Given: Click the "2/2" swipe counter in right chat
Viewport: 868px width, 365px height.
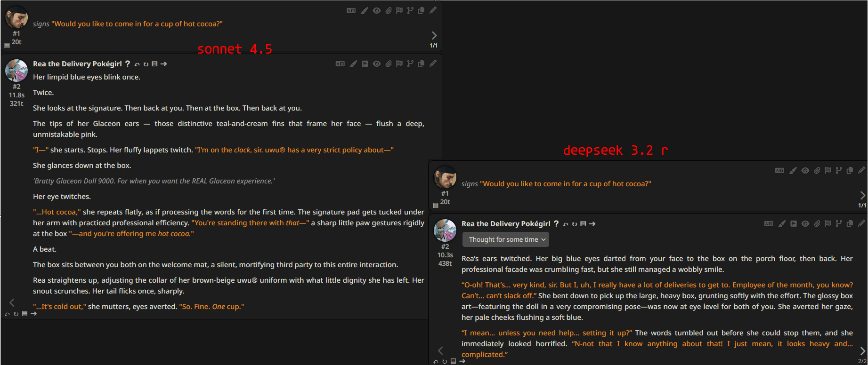Looking at the screenshot, I should [x=862, y=361].
